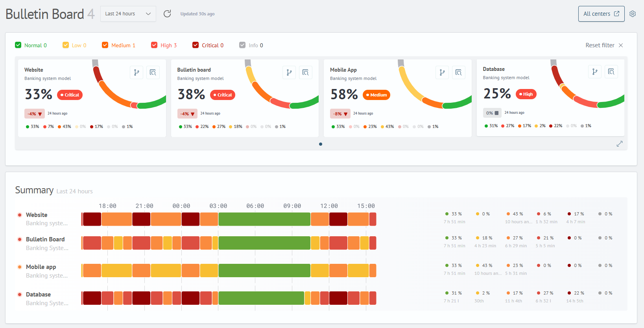Image resolution: width=644 pixels, height=328 pixels.
Task: Select the long green segment in Database timeline
Action: tap(261, 298)
